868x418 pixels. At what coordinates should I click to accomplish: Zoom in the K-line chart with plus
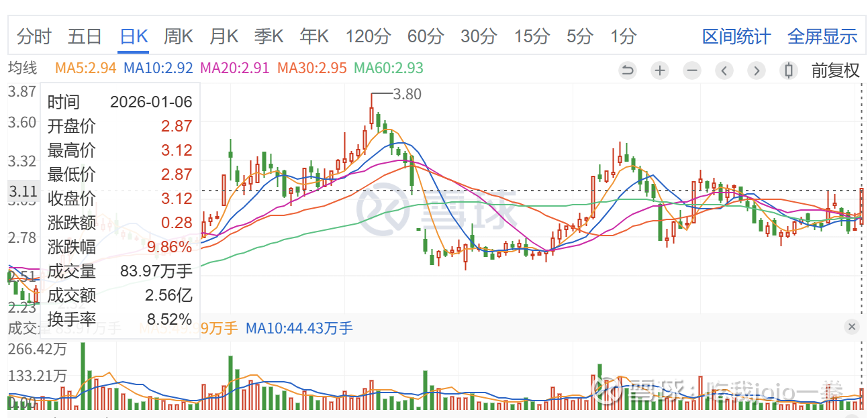[660, 70]
